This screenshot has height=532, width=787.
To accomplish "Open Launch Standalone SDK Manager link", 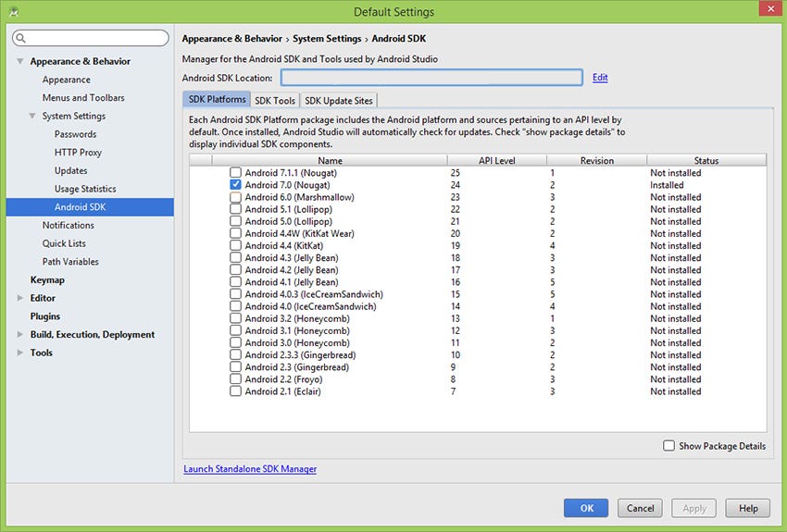I will point(250,469).
